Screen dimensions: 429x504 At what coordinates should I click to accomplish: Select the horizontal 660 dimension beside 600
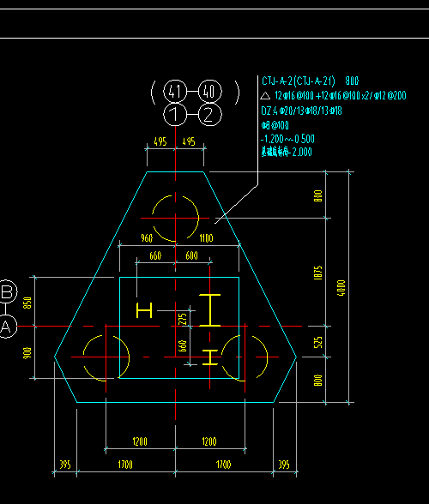(x=155, y=255)
